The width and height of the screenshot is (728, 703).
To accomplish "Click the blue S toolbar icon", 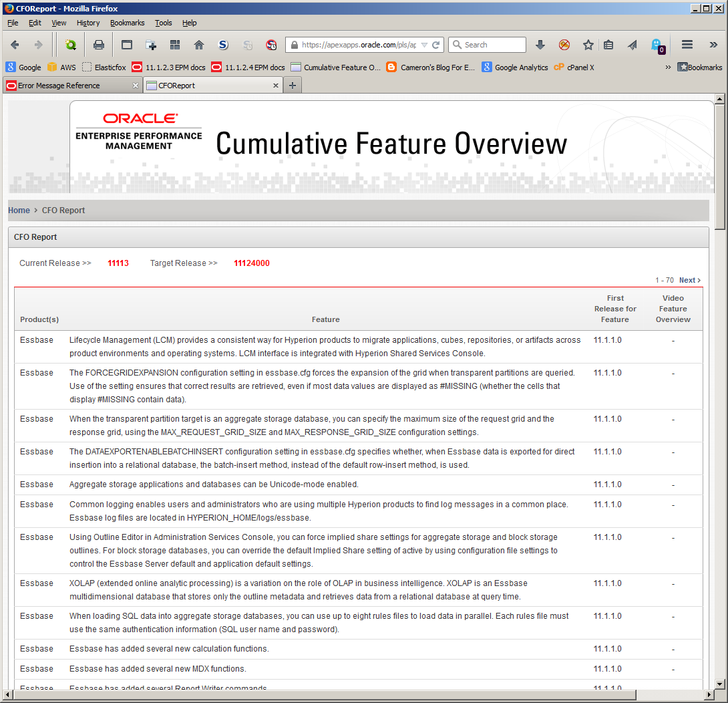I will pos(223,45).
